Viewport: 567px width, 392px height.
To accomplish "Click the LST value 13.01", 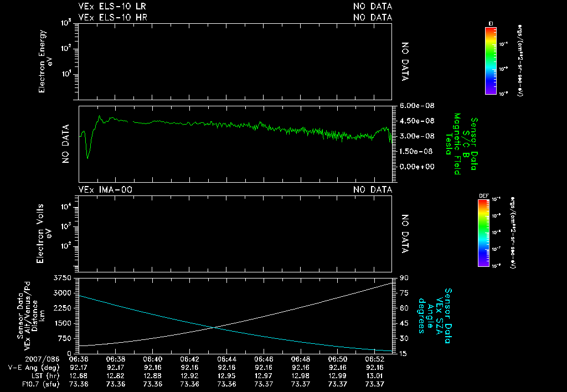I will click(x=375, y=376).
